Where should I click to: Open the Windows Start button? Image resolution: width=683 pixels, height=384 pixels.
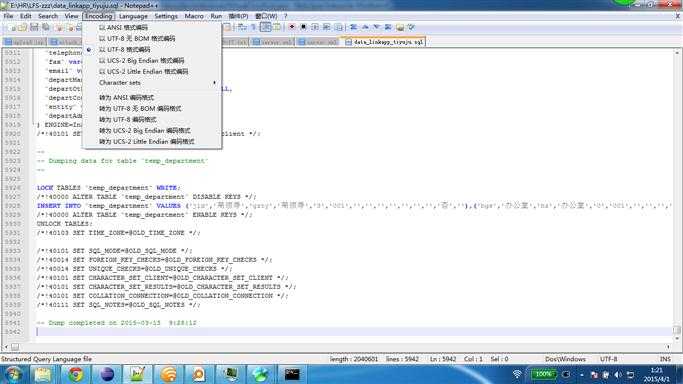click(x=13, y=374)
